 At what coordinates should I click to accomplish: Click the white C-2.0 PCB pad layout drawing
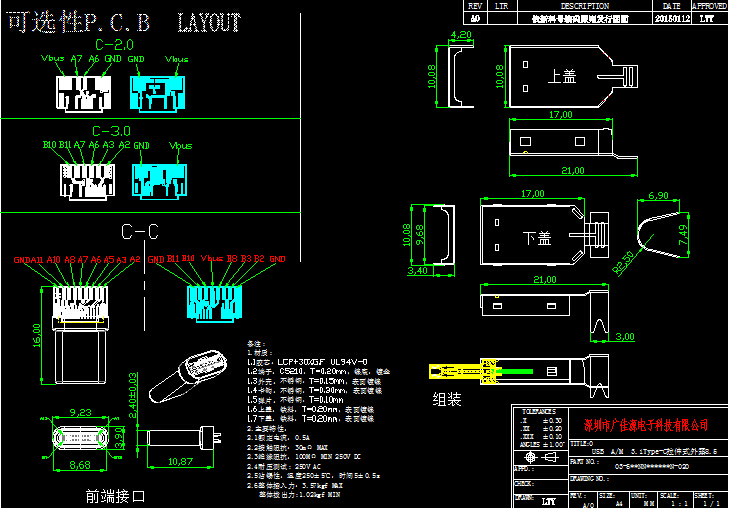click(x=84, y=94)
